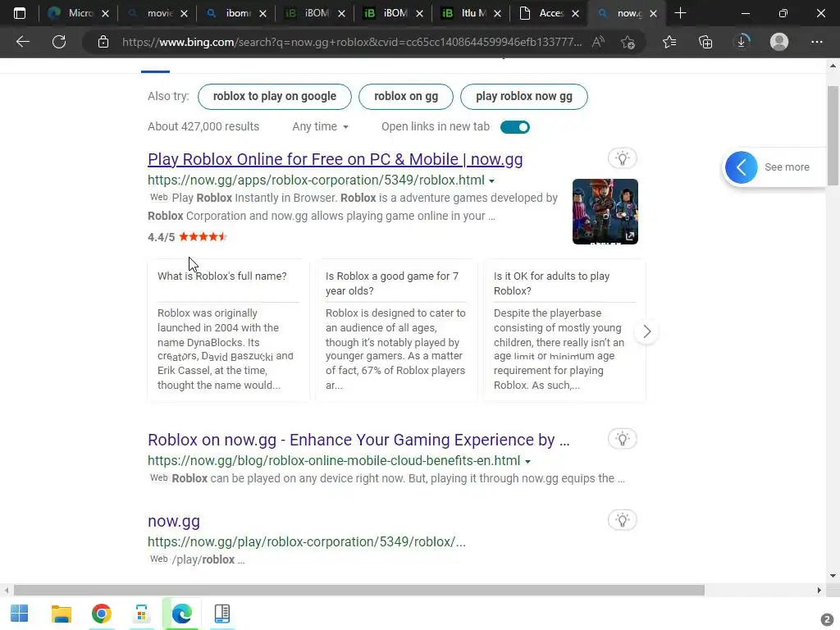840x630 pixels.
Task: Open the Any time filter dropdown
Action: [x=321, y=127]
